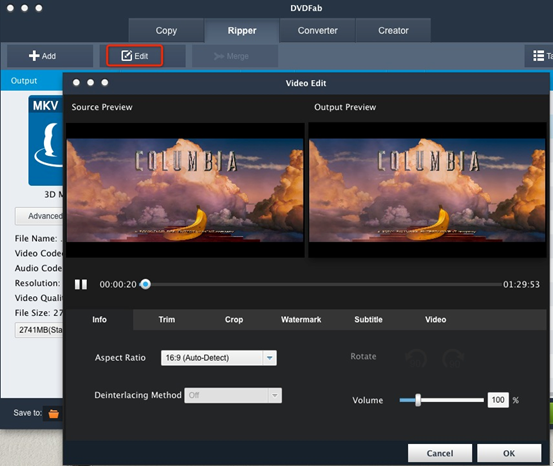Viewport: 554px width, 466px height.
Task: Click the Output Preview video frame
Action: [428, 190]
